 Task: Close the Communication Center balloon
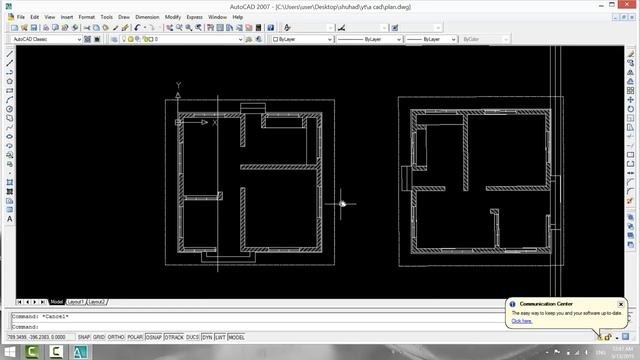(x=621, y=304)
